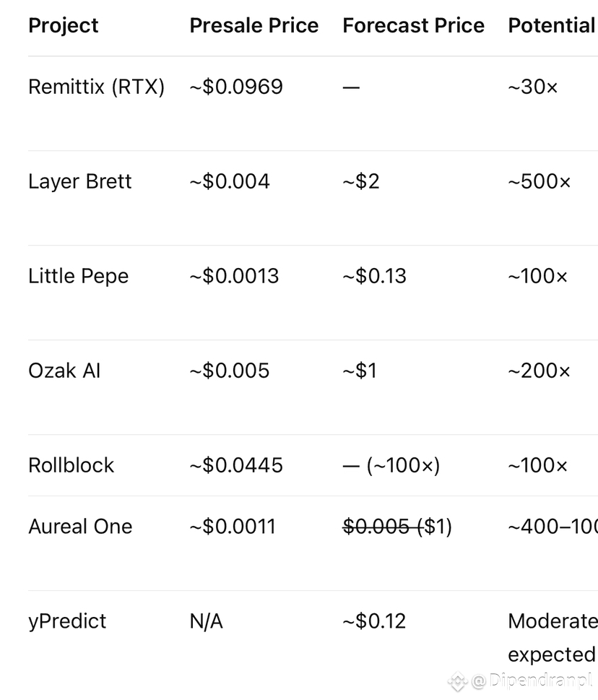Click the strikethrough $0.005 forecast price
This screenshot has width=598, height=700.
pos(376,527)
